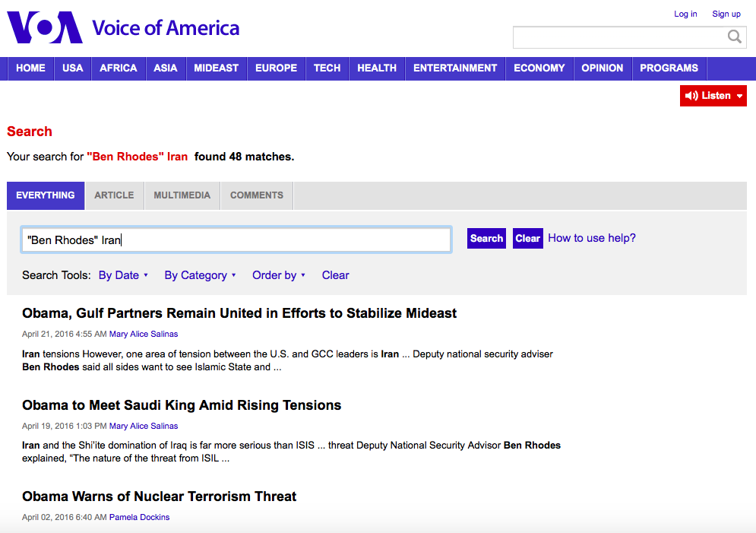Select the EVERYTHING results tab

pyautogui.click(x=46, y=195)
